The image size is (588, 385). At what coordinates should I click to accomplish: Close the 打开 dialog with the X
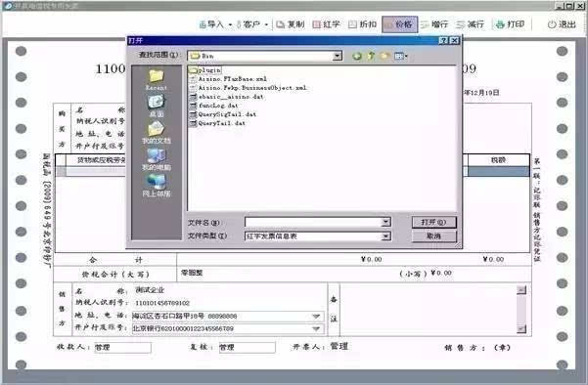click(x=455, y=40)
